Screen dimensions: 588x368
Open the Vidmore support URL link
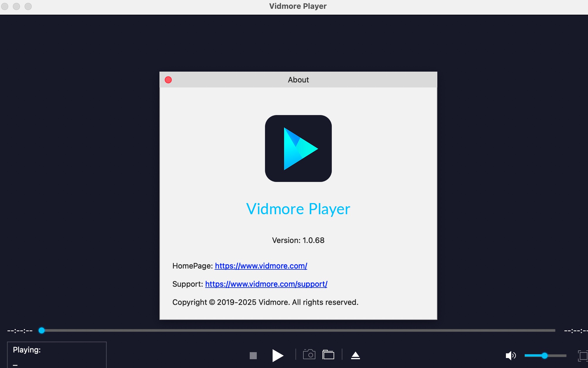pos(266,284)
